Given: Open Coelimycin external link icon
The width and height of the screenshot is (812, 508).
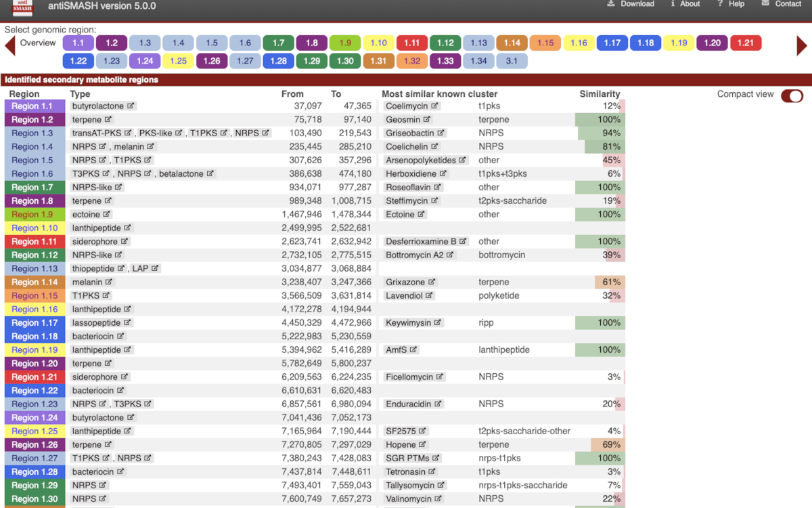Looking at the screenshot, I should pyautogui.click(x=435, y=106).
